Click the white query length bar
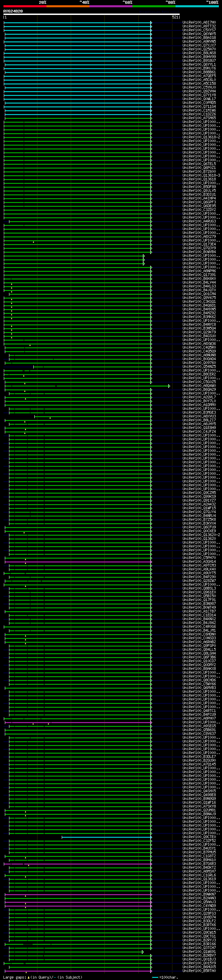Screen dimensions: 222x980 pos(92,15)
